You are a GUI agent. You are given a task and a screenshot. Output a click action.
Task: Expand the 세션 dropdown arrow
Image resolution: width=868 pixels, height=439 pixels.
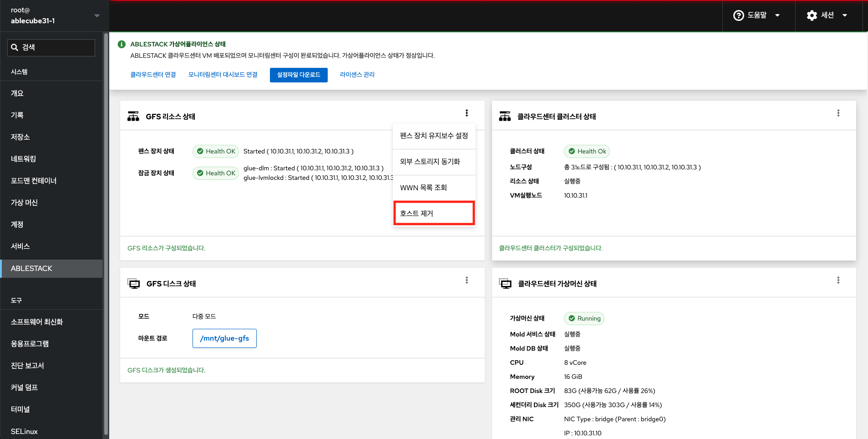coord(845,15)
